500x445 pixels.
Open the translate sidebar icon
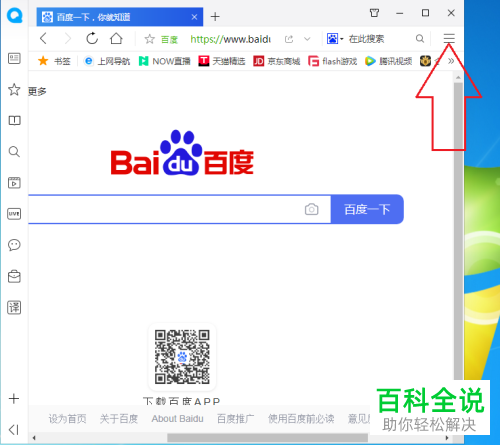14,307
